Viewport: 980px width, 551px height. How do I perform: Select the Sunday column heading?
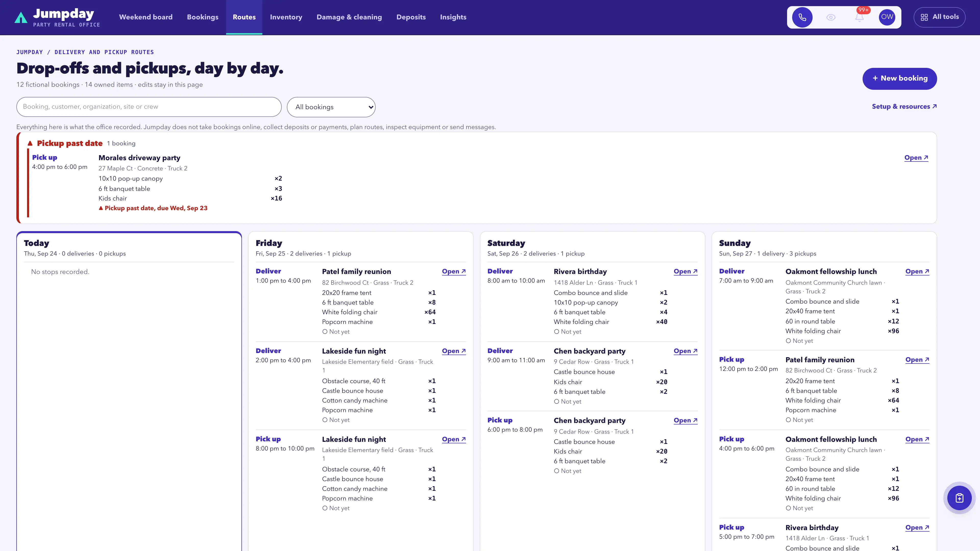(735, 243)
